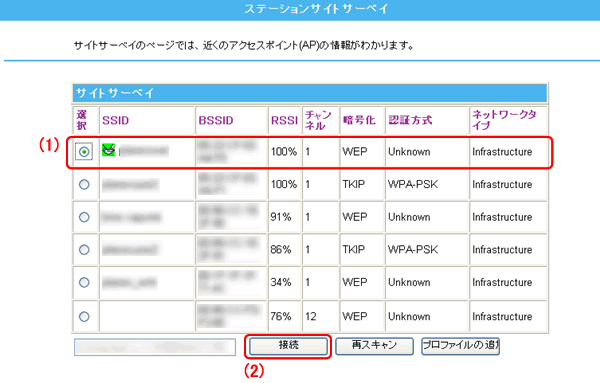Click the BSSID column header

click(216, 121)
